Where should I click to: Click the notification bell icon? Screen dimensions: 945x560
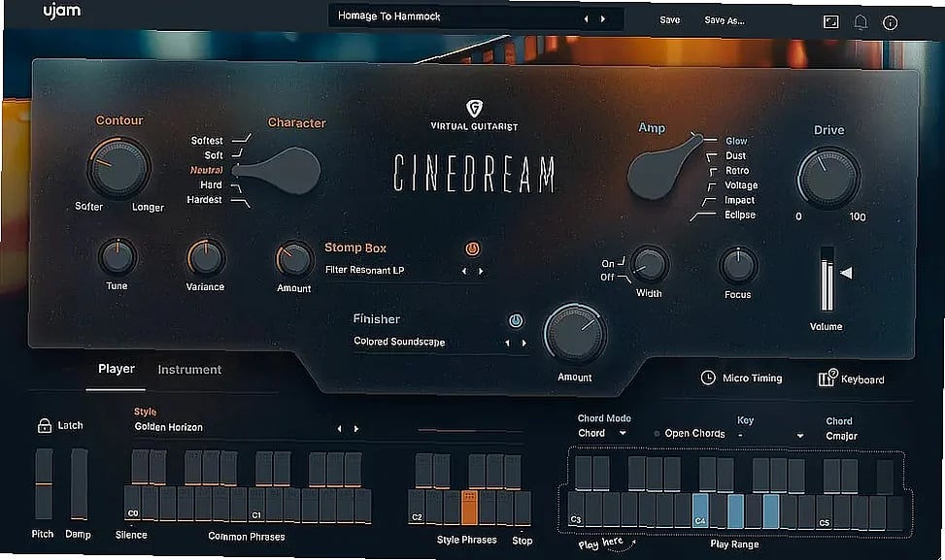(x=861, y=21)
